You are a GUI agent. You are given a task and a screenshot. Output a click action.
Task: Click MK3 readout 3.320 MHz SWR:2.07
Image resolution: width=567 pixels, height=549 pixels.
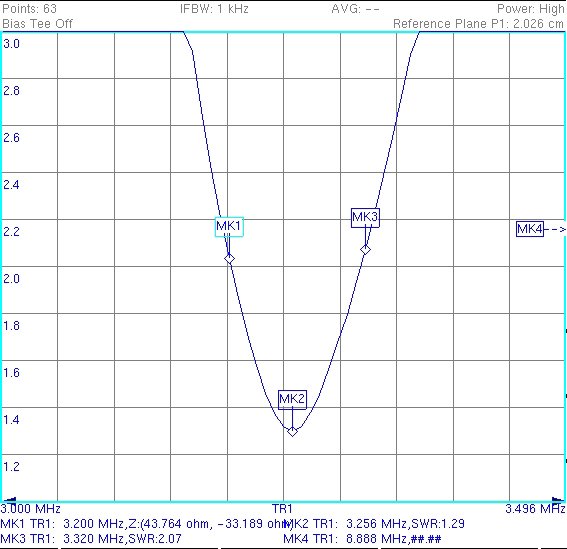[x=91, y=539]
